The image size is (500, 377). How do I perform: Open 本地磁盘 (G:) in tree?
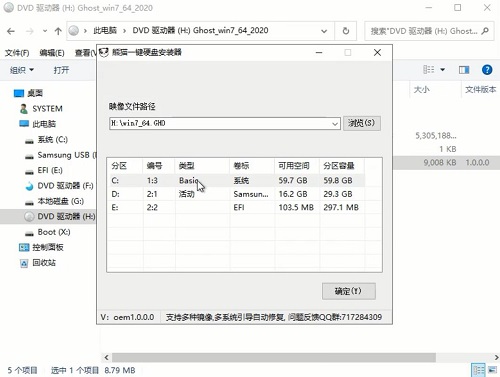pyautogui.click(x=60, y=201)
